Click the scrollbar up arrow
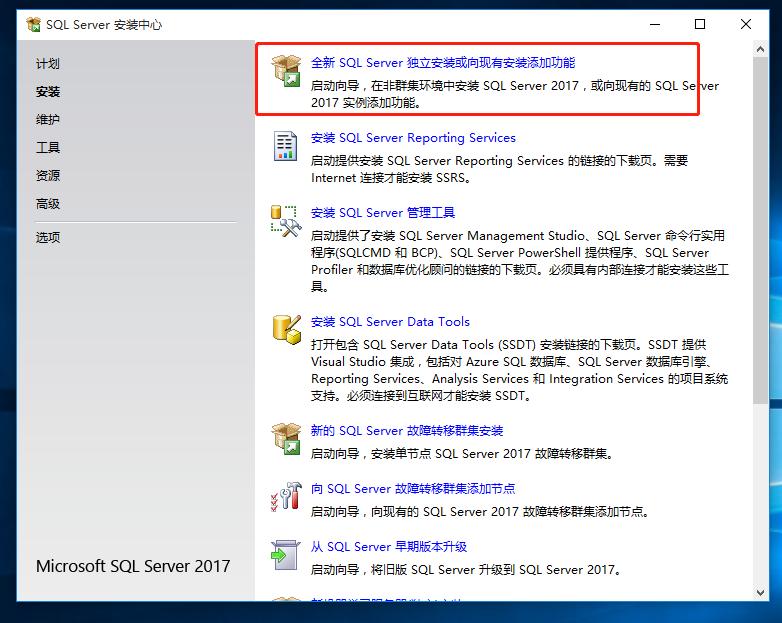Viewport: 782px width, 623px height. point(760,49)
